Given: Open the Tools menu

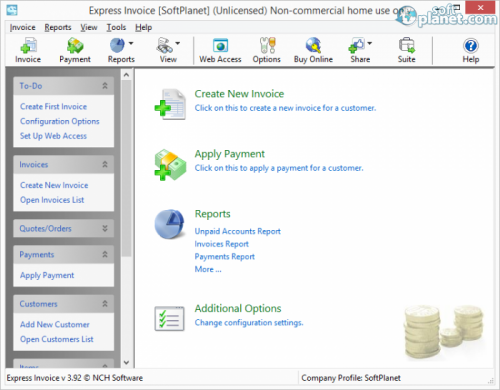Looking at the screenshot, I should pos(116,27).
